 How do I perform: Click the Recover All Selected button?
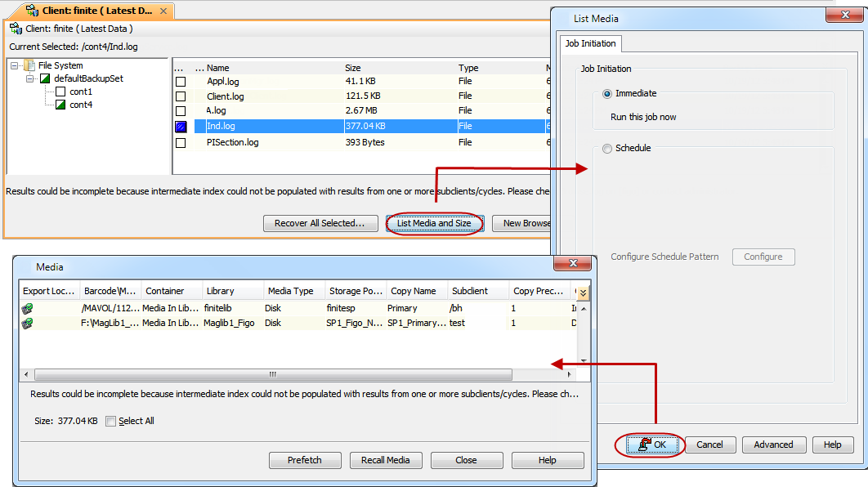coord(320,223)
